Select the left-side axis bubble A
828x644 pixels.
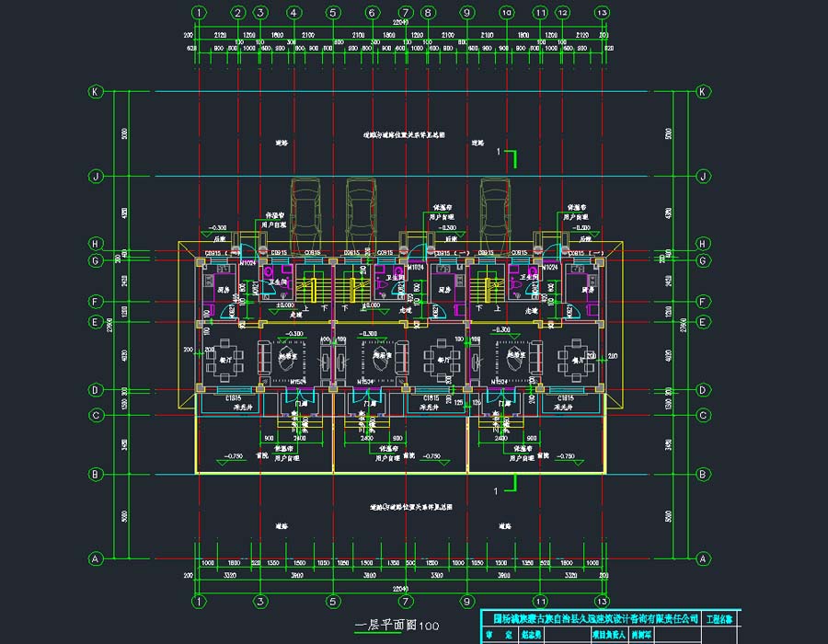tap(95, 558)
